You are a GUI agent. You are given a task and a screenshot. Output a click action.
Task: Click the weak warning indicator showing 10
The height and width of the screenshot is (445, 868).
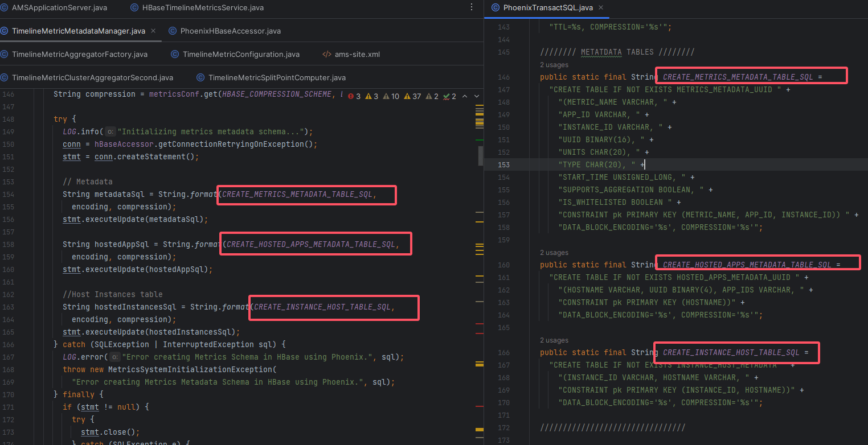click(391, 96)
